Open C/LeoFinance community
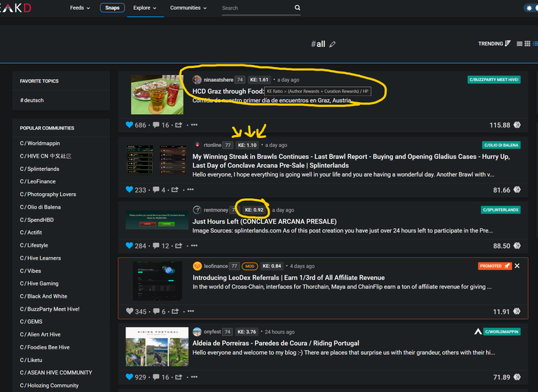This screenshot has width=538, height=392. point(38,181)
